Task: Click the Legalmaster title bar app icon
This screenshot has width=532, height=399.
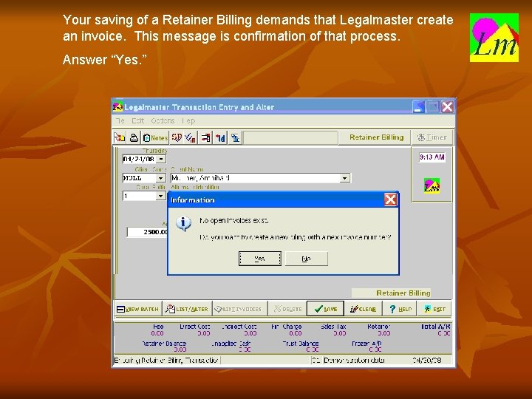Action: coord(117,107)
